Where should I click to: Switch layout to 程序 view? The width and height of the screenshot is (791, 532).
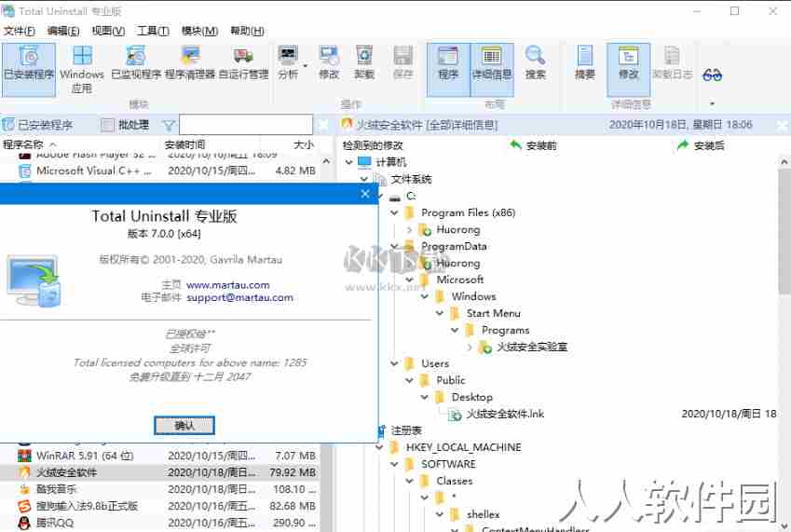pyautogui.click(x=448, y=69)
